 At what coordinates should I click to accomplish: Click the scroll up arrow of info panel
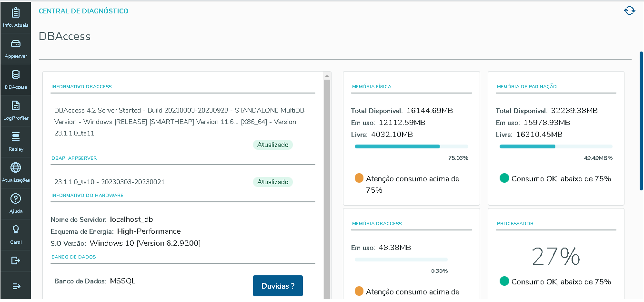coord(327,75)
